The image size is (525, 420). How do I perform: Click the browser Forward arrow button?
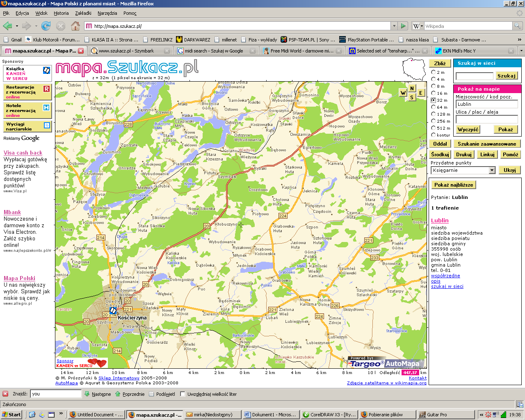tap(26, 26)
